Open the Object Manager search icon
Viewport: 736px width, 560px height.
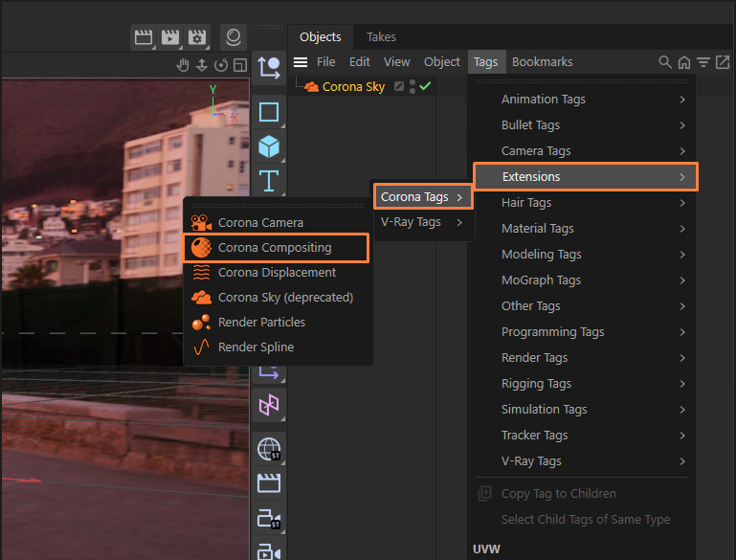[x=664, y=62]
